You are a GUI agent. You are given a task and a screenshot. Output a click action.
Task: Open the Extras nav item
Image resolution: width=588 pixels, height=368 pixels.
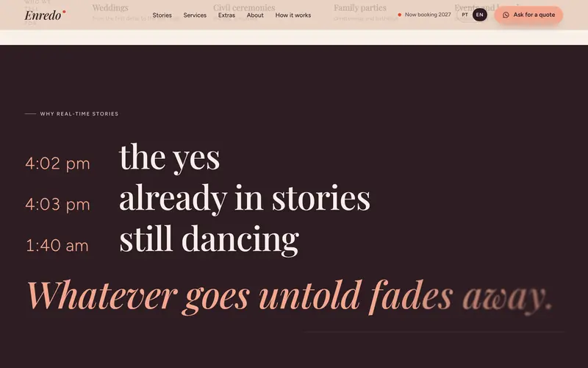[226, 15]
